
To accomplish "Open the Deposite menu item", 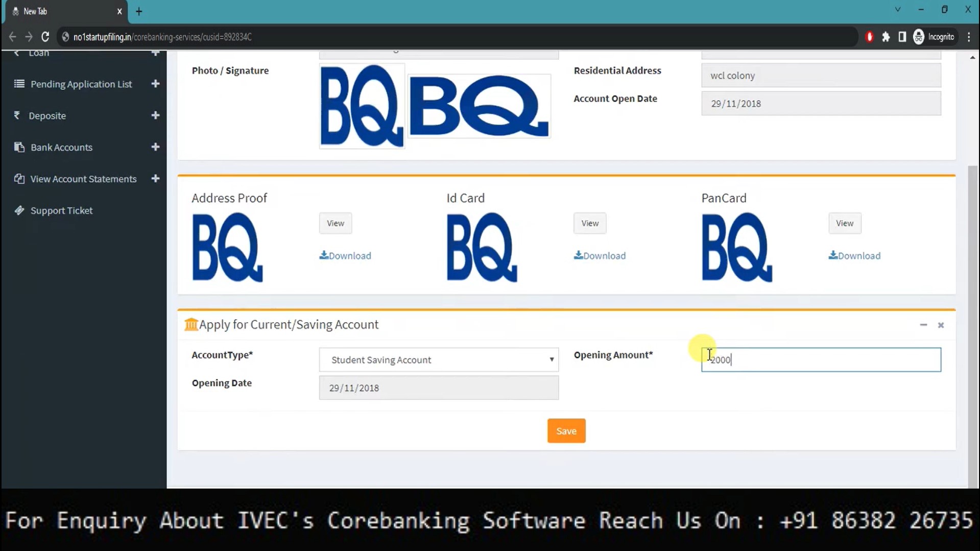I will point(47,116).
